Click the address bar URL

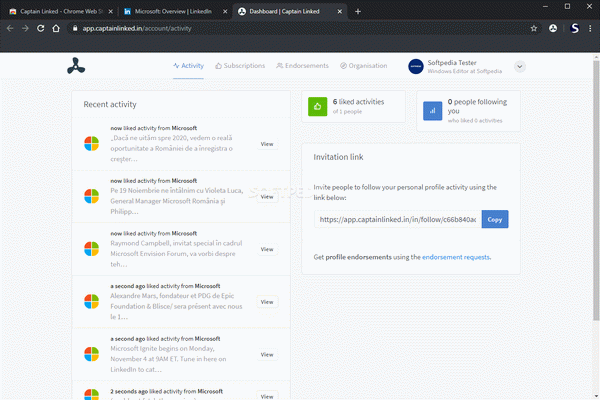(x=137, y=28)
